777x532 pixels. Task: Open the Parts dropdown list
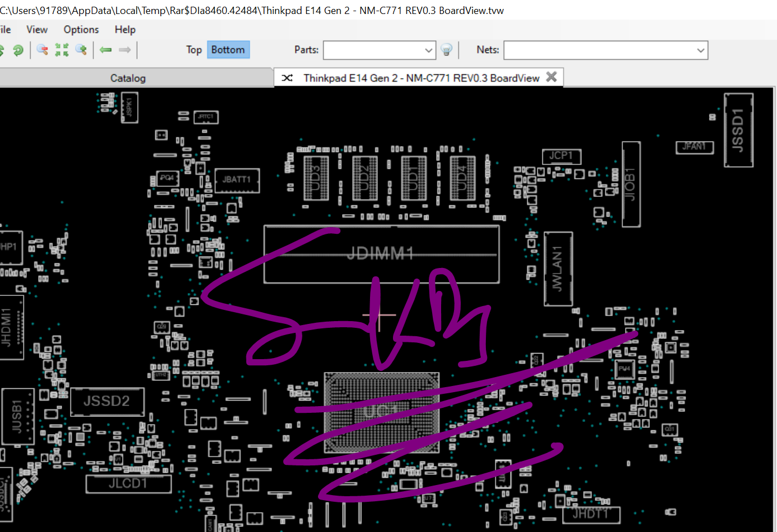click(429, 50)
